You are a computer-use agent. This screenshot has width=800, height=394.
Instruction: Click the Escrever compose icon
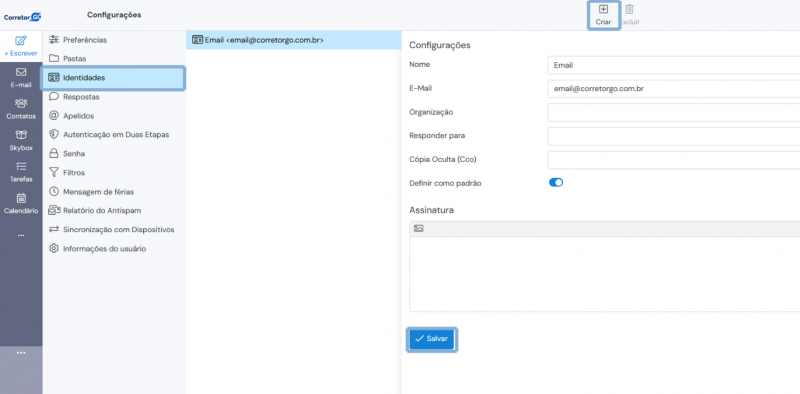click(x=21, y=41)
